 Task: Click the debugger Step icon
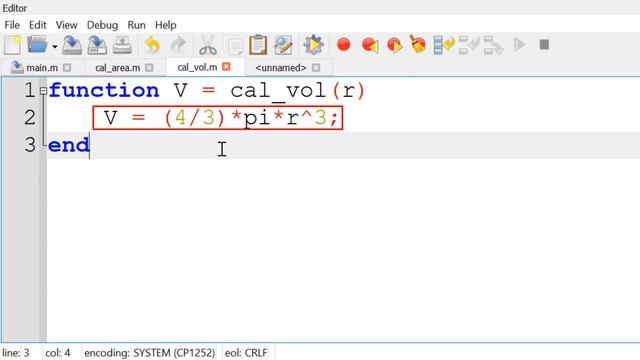[x=444, y=44]
